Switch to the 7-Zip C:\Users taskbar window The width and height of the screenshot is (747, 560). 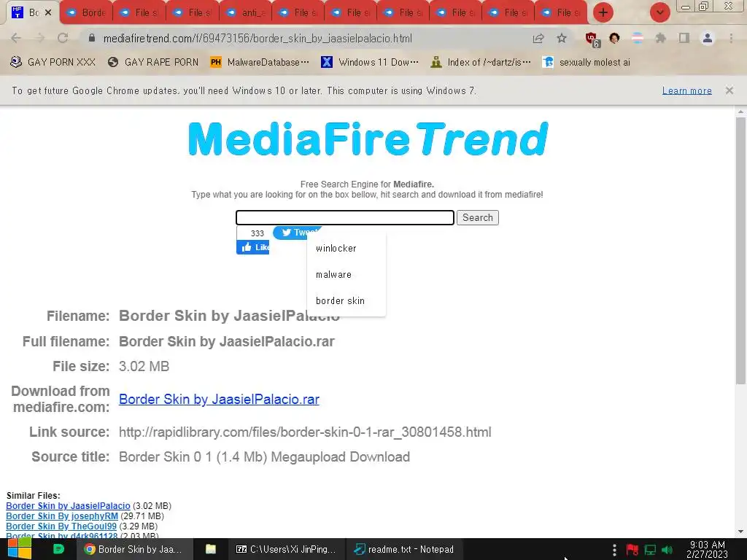[286, 549]
